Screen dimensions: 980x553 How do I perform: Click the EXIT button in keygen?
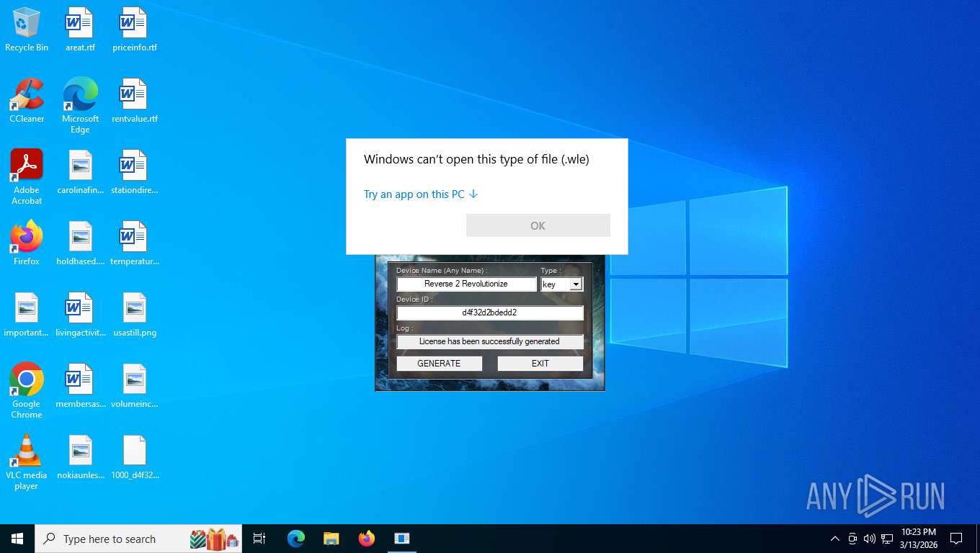pos(540,364)
